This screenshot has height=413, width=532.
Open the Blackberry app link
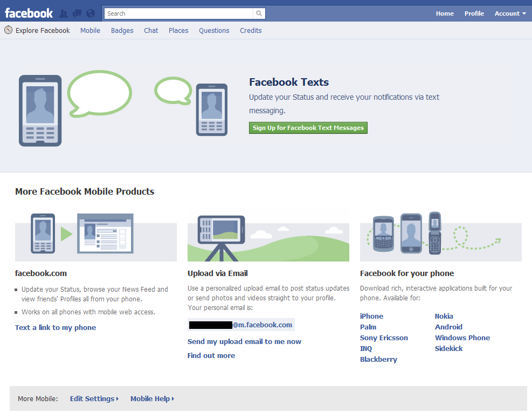point(378,360)
